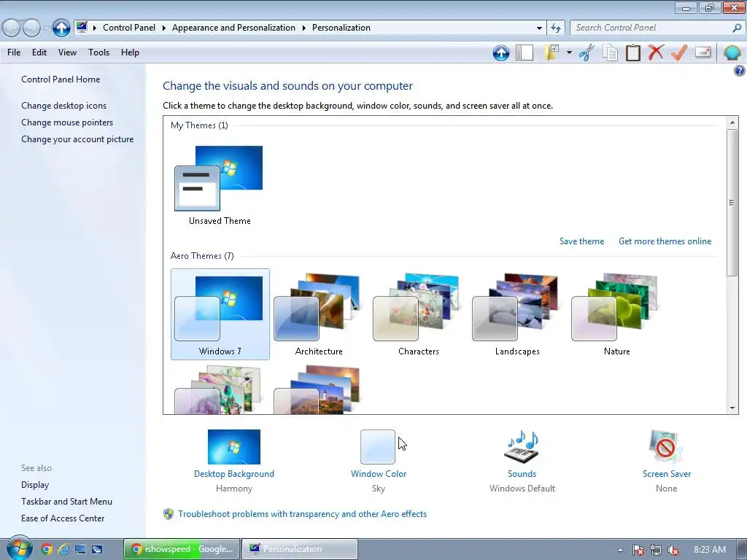Image resolution: width=747 pixels, height=560 pixels.
Task: Click the Copy pages icon
Action: [610, 52]
